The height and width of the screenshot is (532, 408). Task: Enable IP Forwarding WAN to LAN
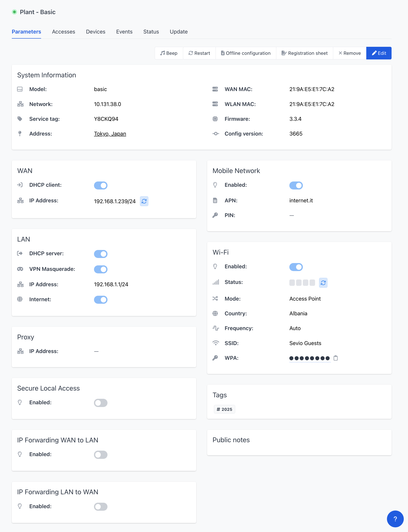[101, 454]
